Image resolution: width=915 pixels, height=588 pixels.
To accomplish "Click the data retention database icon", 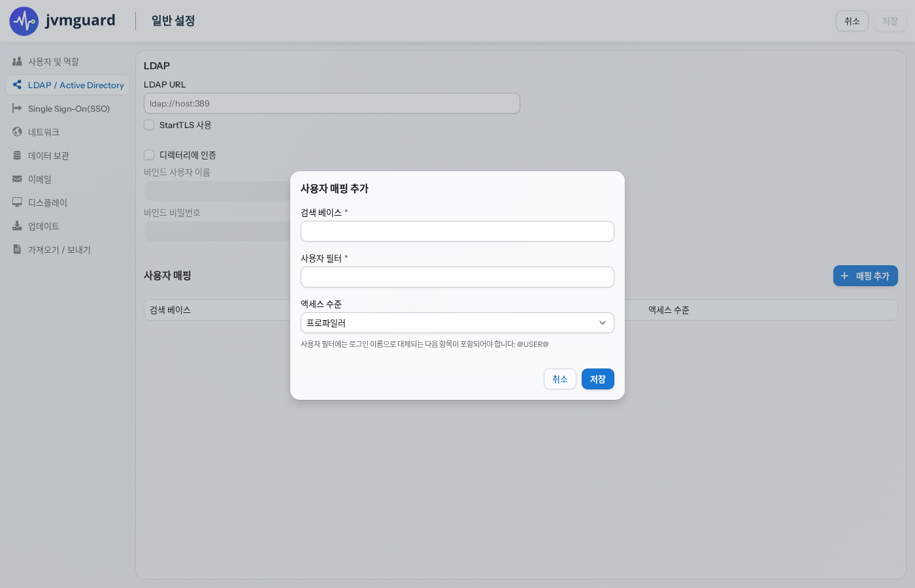I will [17, 155].
